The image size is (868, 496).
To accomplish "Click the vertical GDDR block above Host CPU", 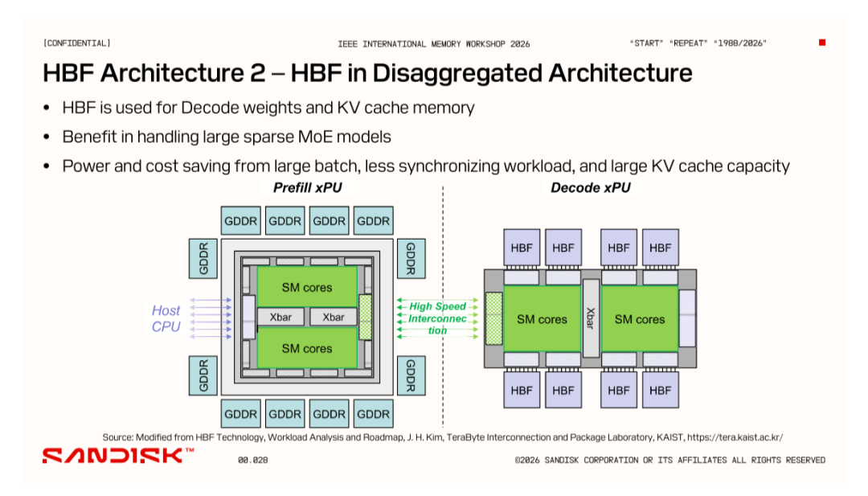I will point(203,259).
